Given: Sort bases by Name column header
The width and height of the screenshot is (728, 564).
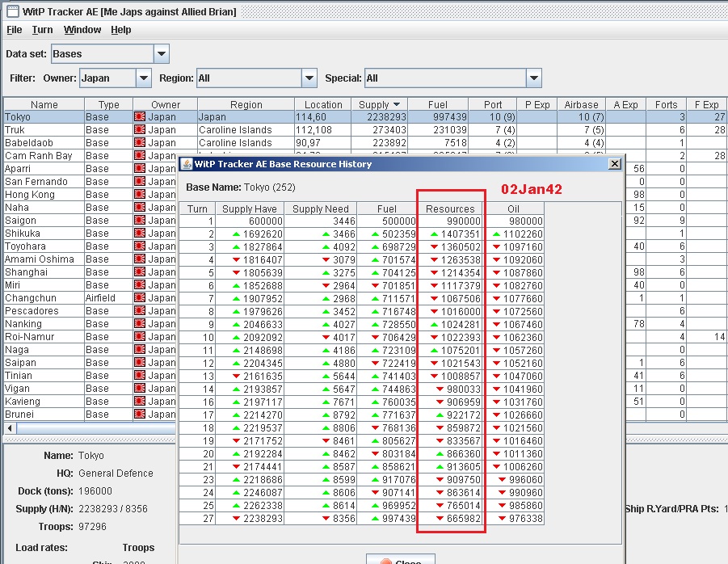Looking at the screenshot, I should [x=44, y=104].
